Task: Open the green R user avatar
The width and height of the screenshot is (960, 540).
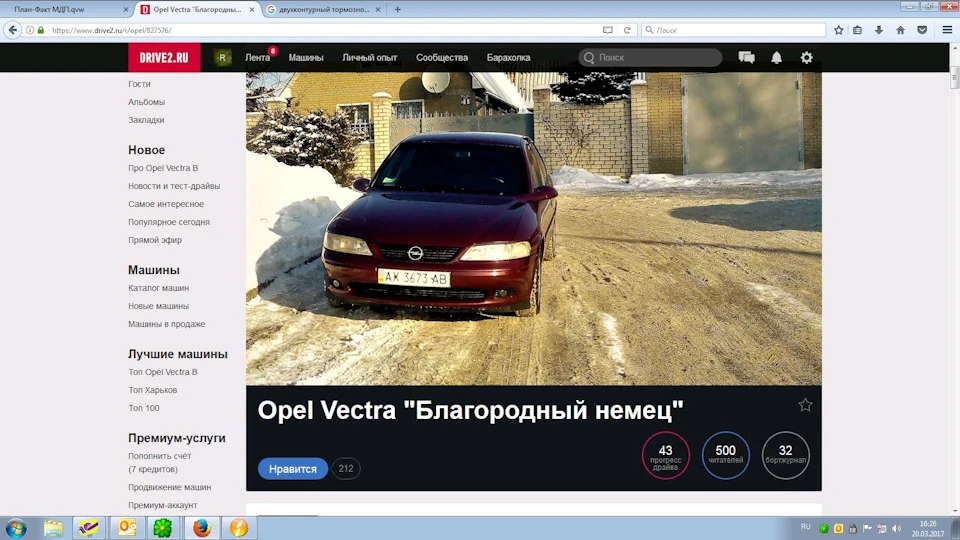Action: [x=222, y=58]
